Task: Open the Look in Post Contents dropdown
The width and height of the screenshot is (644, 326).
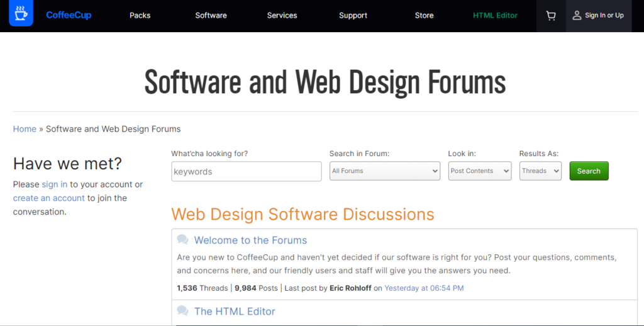Action: (x=480, y=171)
